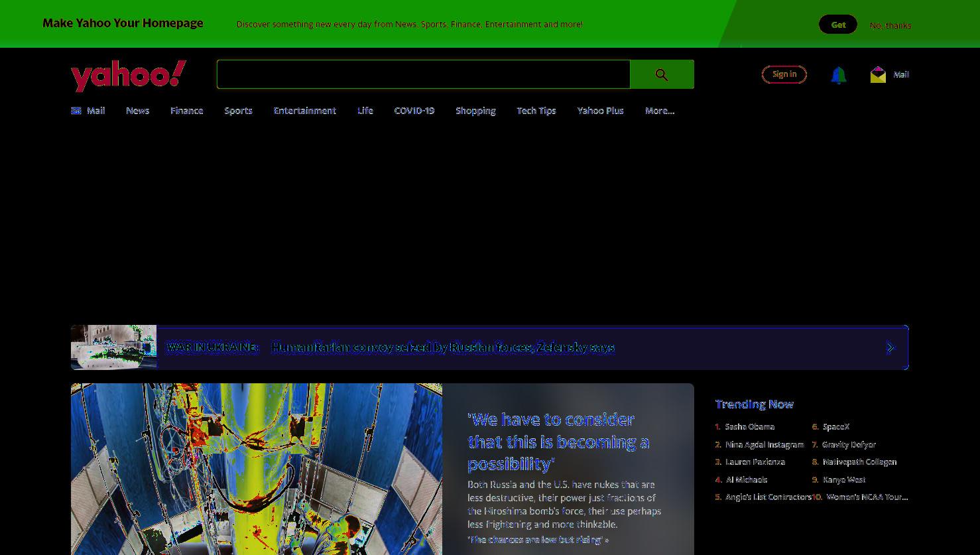Click the WAR IN UKRAINE label
The image size is (980, 555).
click(x=213, y=347)
